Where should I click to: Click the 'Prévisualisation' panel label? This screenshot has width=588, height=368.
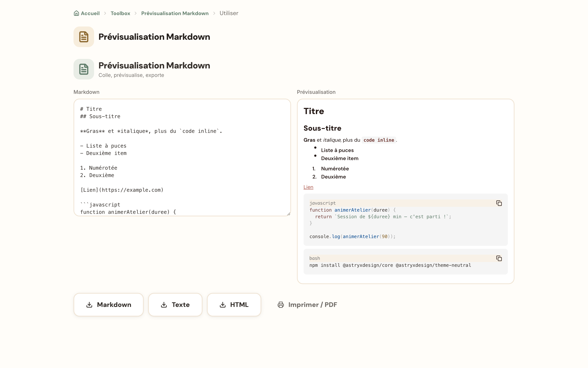point(316,92)
